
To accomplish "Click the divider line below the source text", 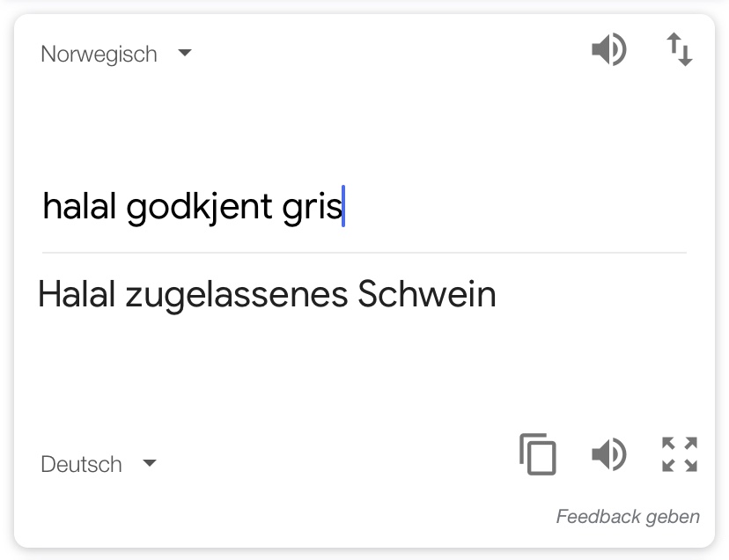I will pos(364,253).
